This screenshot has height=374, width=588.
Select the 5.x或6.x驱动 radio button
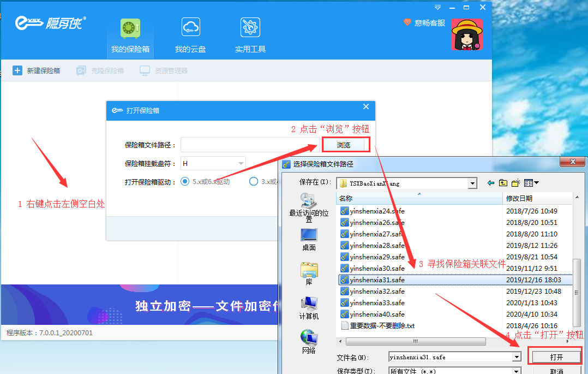(185, 181)
